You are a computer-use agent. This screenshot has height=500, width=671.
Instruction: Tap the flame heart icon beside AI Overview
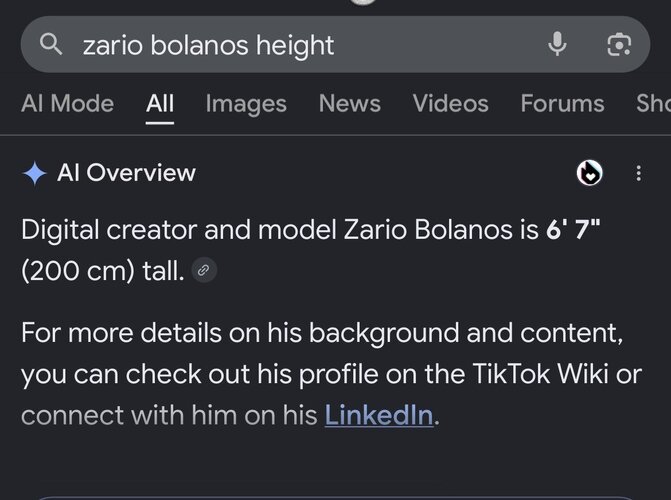pyautogui.click(x=589, y=173)
